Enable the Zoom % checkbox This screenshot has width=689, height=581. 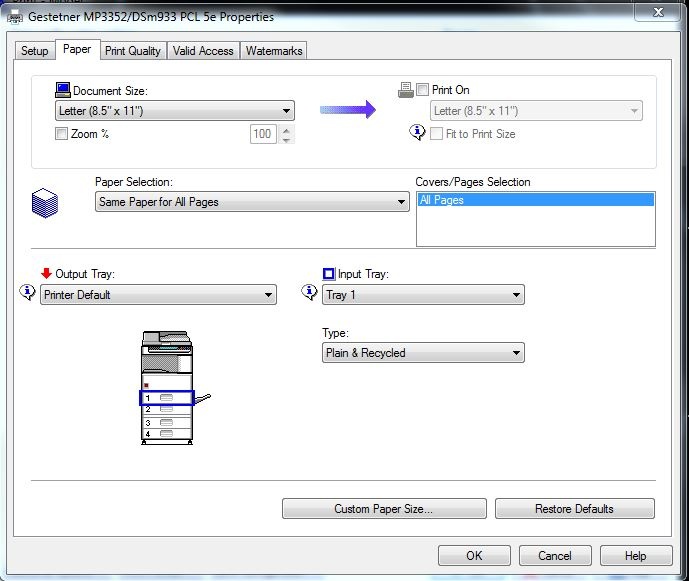(62, 134)
